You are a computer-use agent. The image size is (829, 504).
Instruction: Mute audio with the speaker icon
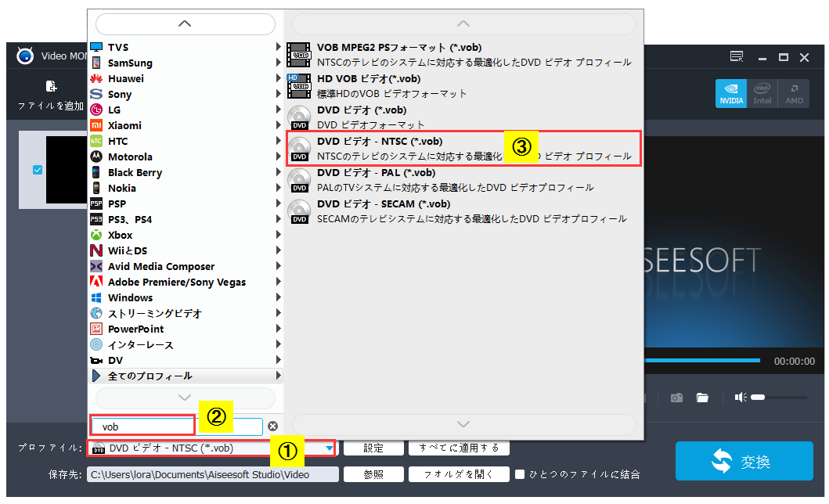[x=741, y=397]
